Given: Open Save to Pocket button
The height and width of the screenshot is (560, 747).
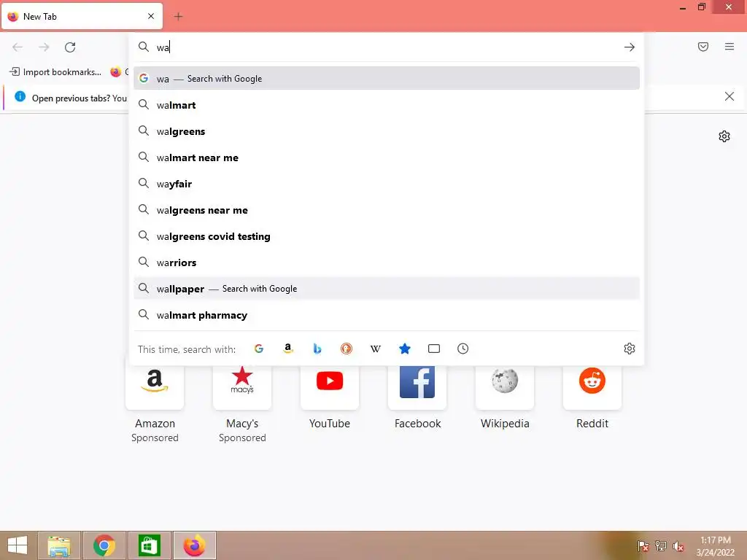Looking at the screenshot, I should pos(703,47).
